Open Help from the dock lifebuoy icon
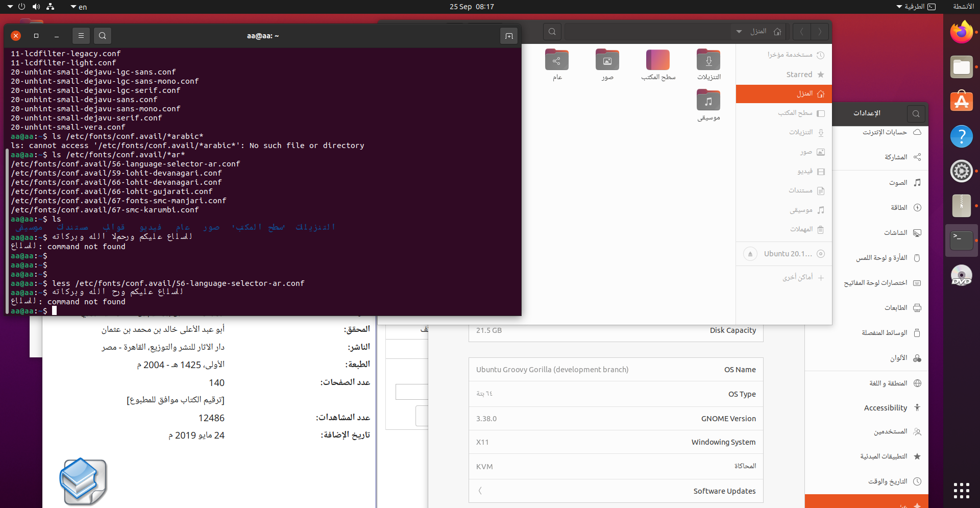 coord(962,136)
